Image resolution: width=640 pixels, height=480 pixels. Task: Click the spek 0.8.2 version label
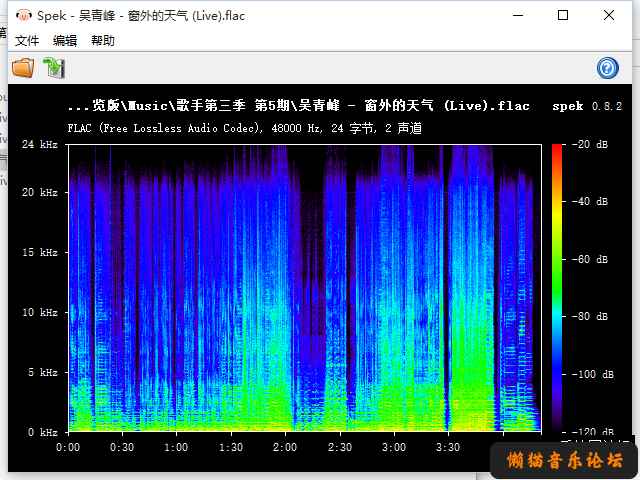587,107
